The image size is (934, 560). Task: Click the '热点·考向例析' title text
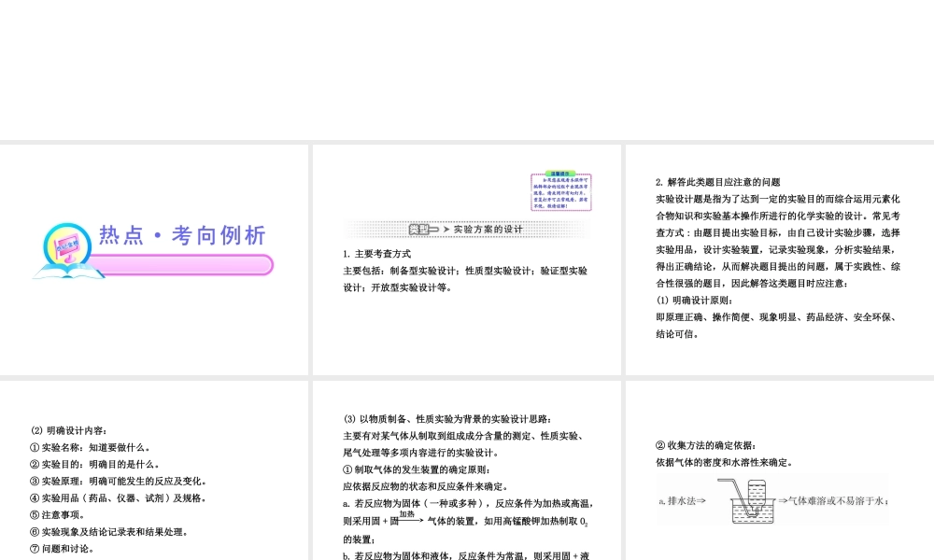pos(182,235)
